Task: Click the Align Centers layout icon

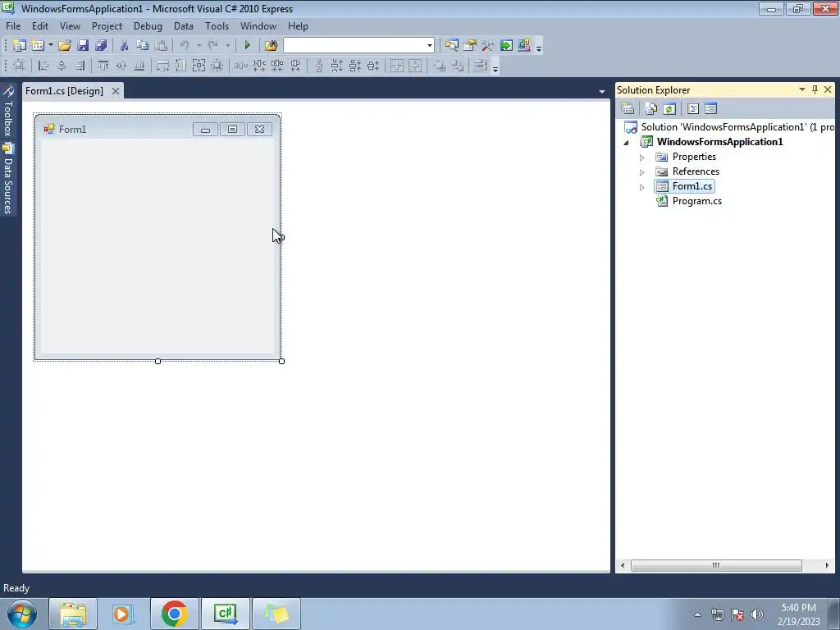Action: point(62,66)
